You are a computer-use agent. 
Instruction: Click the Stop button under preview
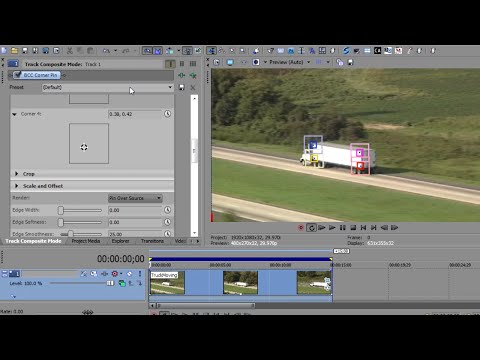pyautogui.click(x=353, y=228)
